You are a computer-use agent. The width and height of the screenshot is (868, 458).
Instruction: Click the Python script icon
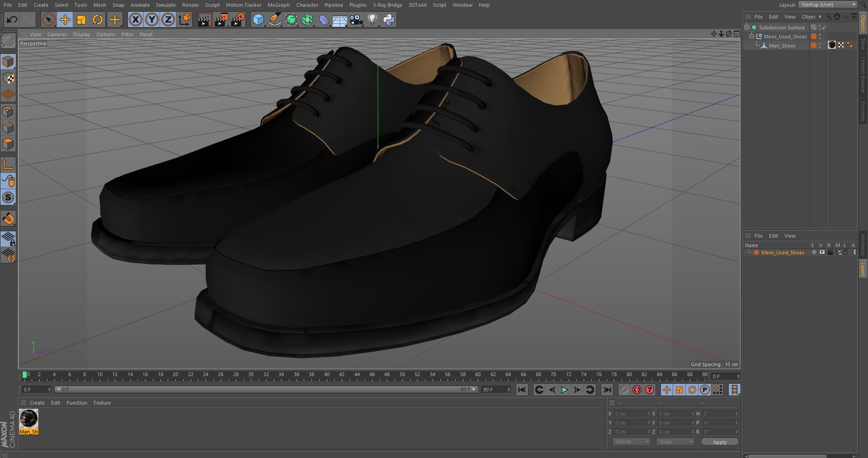[389, 19]
